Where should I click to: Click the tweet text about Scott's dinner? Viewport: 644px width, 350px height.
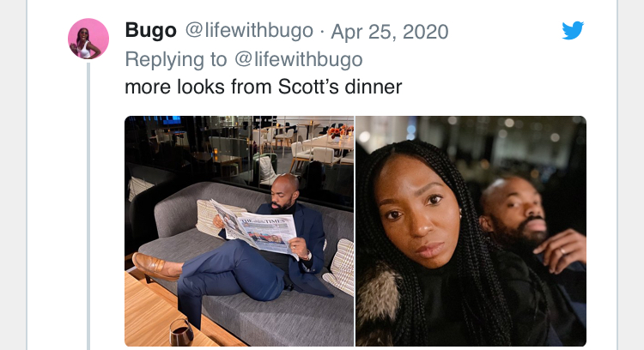pyautogui.click(x=264, y=87)
